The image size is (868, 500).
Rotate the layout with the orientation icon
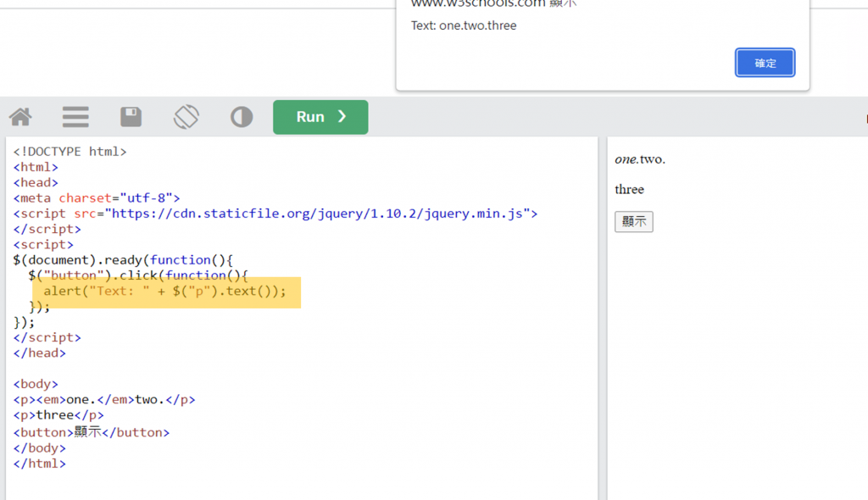(186, 117)
